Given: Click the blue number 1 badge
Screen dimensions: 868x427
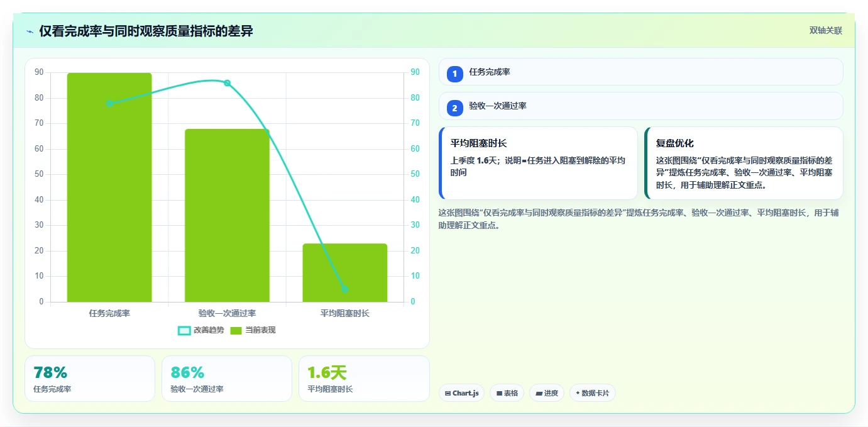Looking at the screenshot, I should (x=454, y=74).
